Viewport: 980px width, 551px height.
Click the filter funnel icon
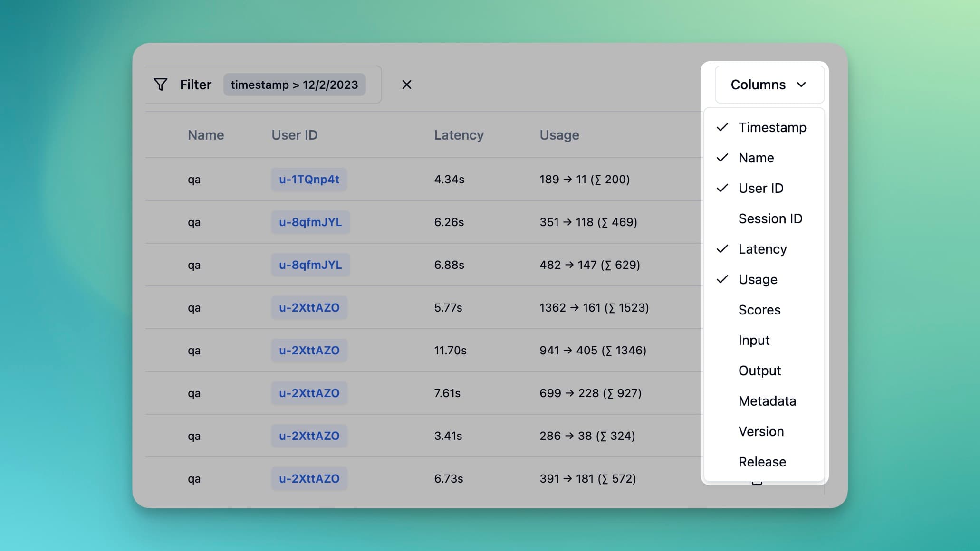tap(160, 84)
